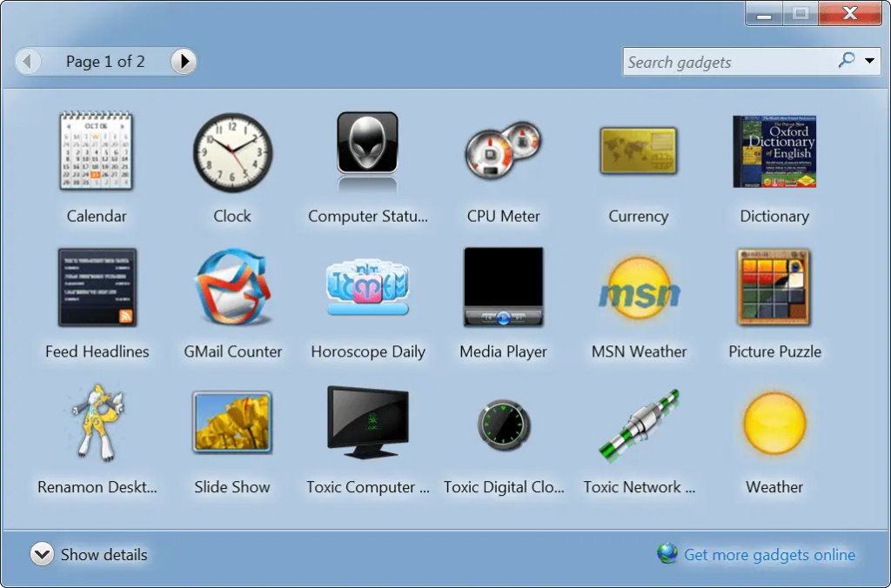Open the Media Player gadget
The width and height of the screenshot is (891, 588).
coord(503,287)
